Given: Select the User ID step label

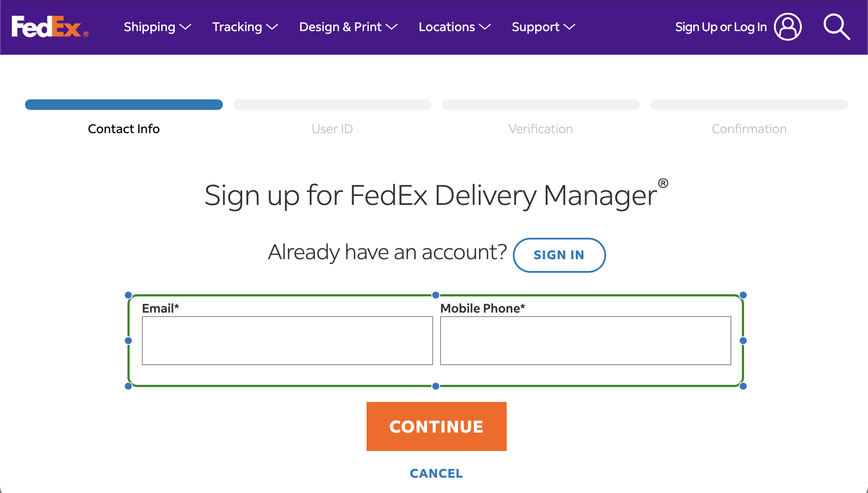Looking at the screenshot, I should point(332,129).
